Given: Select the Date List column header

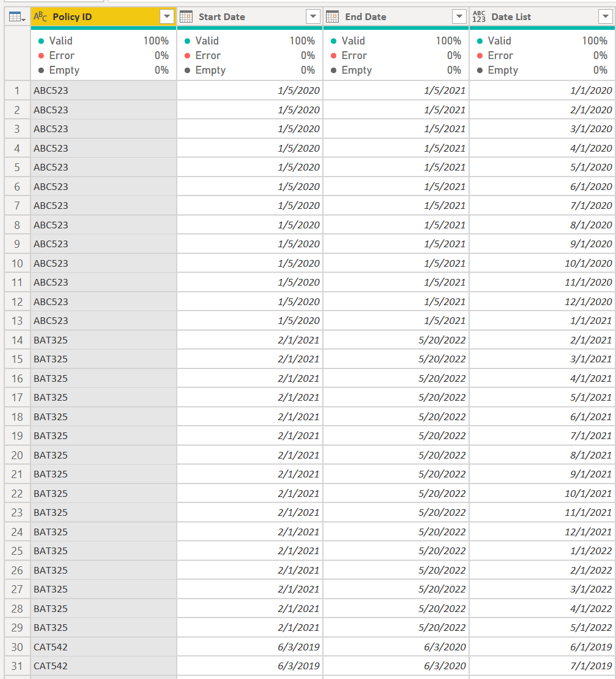Looking at the screenshot, I should pos(542,17).
